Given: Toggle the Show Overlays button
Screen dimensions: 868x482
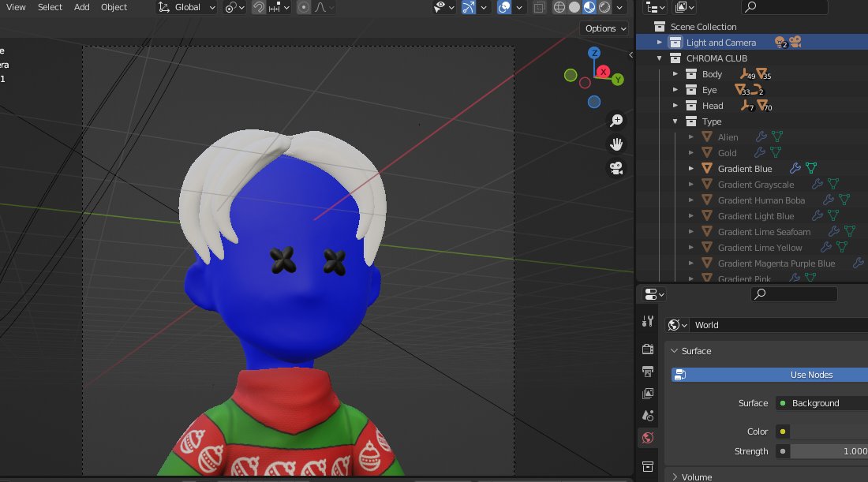Looking at the screenshot, I should coord(503,7).
